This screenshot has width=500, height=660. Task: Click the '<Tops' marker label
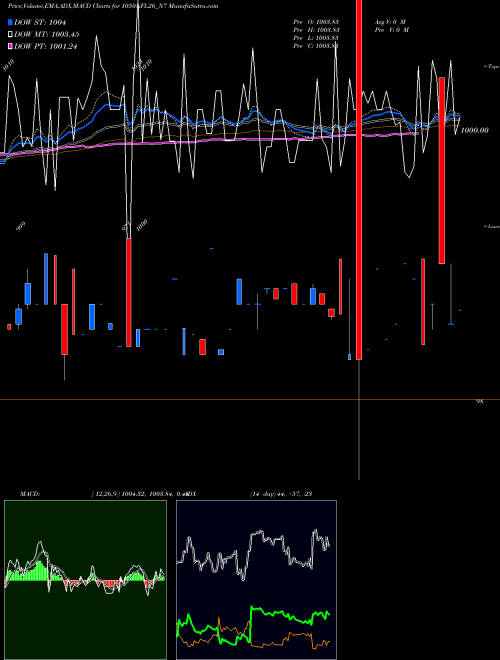pyautogui.click(x=492, y=66)
